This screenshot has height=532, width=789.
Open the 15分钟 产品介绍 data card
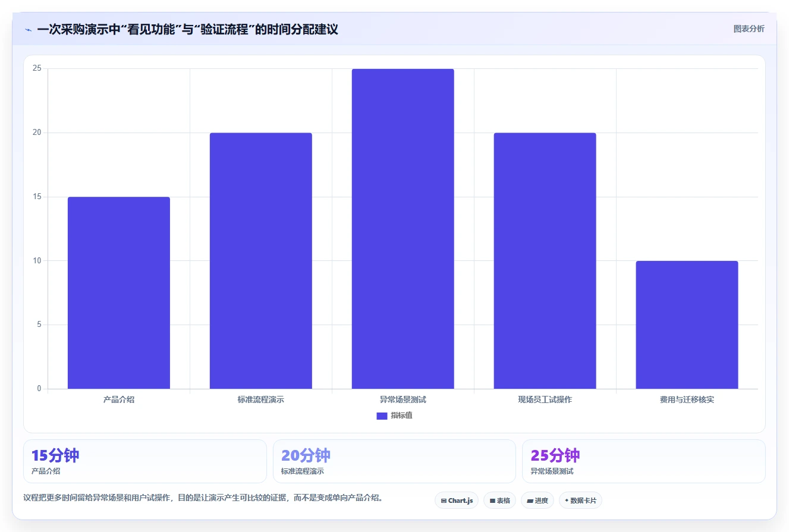[x=145, y=461]
